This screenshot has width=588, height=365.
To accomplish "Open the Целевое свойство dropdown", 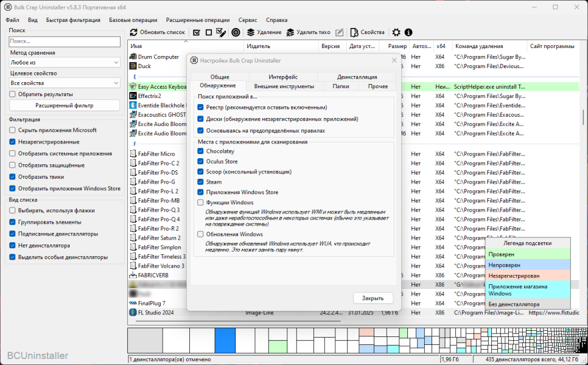I will click(65, 83).
